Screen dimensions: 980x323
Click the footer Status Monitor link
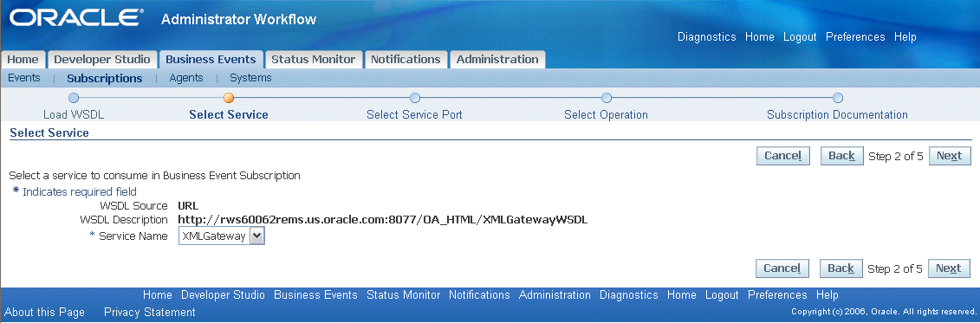[403, 295]
